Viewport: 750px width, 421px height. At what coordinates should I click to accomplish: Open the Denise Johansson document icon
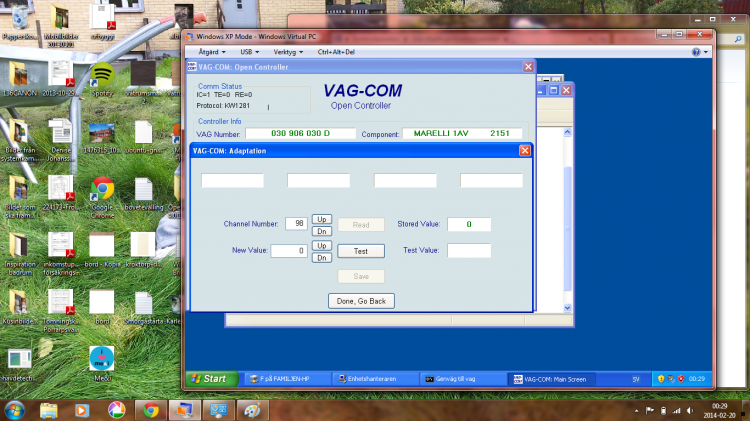(x=61, y=140)
